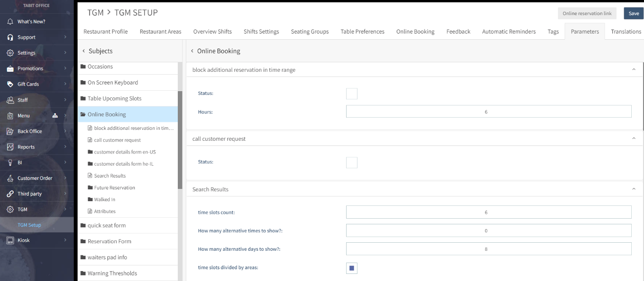
Task: Click the Reports chart icon
Action: point(10,147)
